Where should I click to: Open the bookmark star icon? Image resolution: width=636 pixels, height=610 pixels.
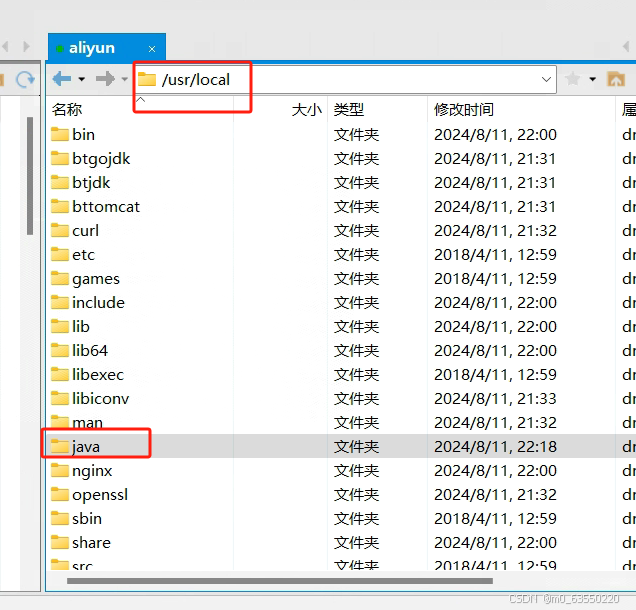tap(573, 79)
